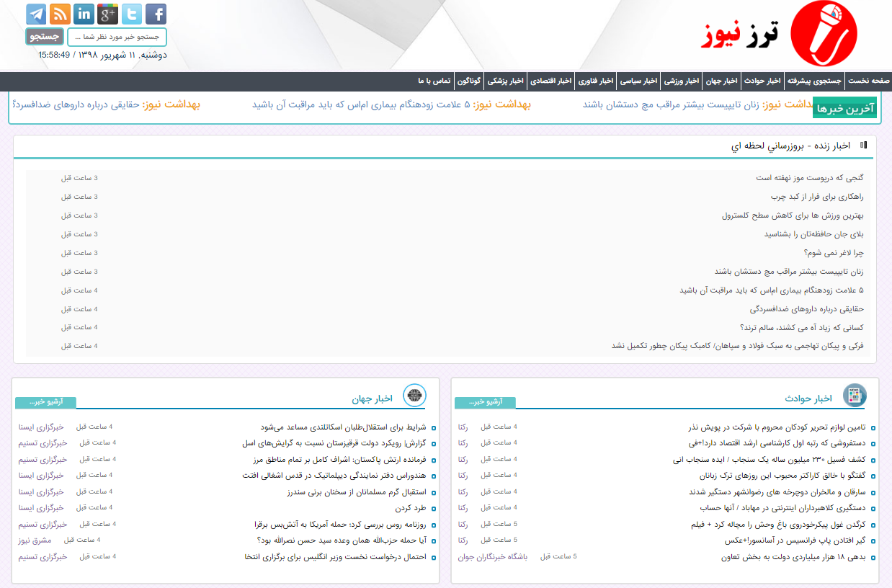Viewport: 892px width, 588px height.
Task: Open جستجوی پیشرفته from navigation bar
Action: coord(814,81)
